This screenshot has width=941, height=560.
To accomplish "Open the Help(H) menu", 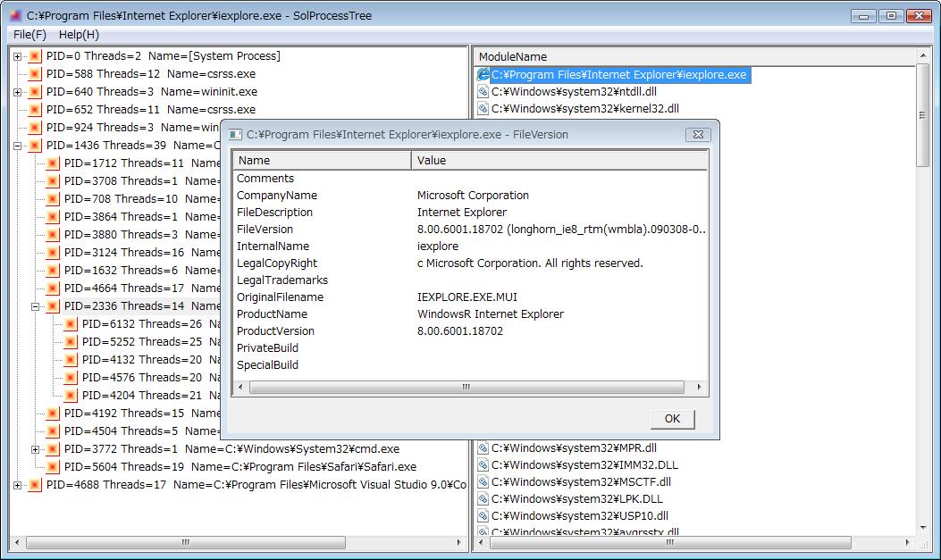I will [x=79, y=34].
